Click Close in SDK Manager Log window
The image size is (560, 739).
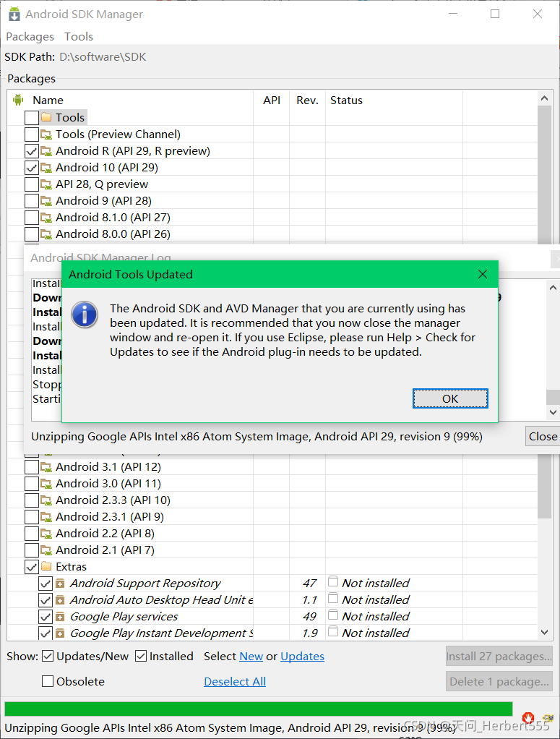(543, 437)
